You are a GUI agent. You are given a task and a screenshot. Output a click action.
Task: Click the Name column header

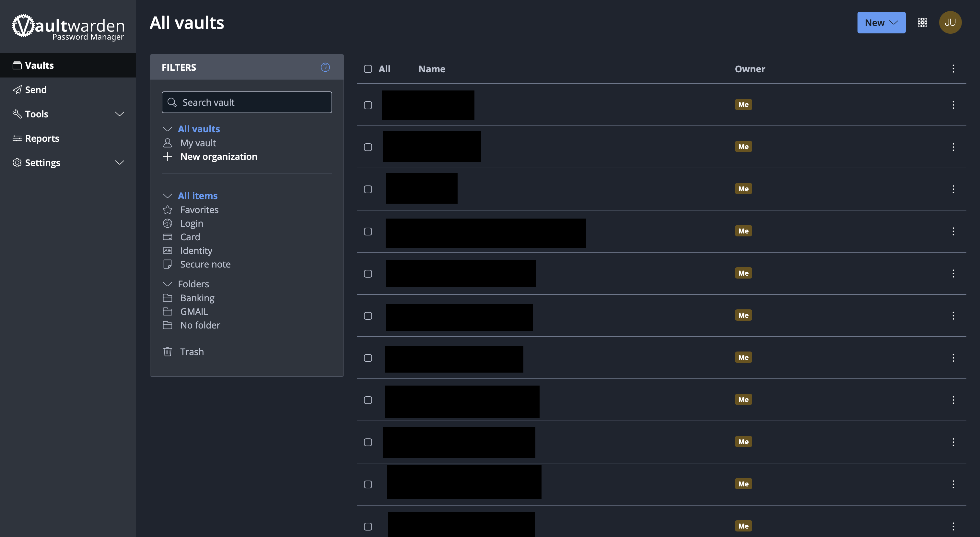click(x=432, y=69)
